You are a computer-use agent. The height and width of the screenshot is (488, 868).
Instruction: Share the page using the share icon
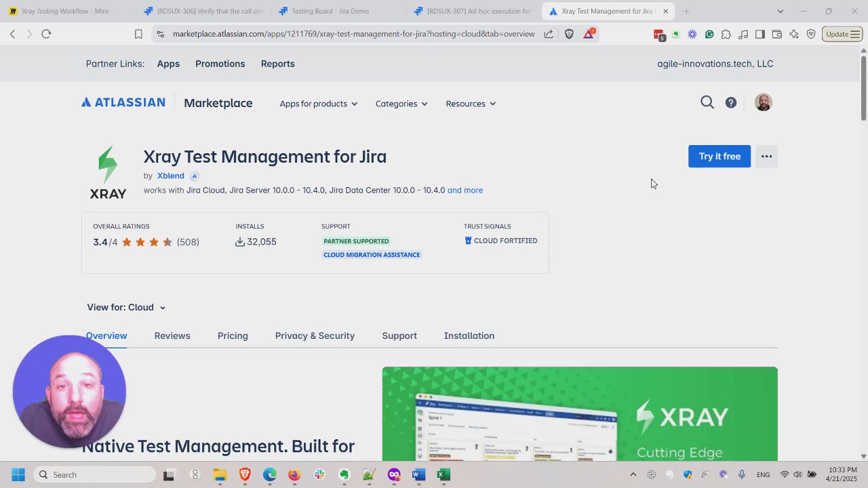(x=549, y=34)
